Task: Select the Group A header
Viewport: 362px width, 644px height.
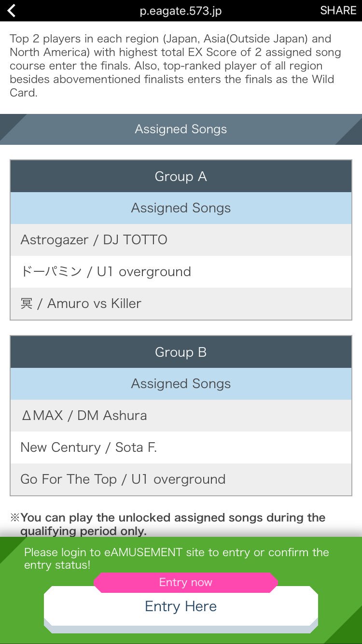Action: point(181,176)
